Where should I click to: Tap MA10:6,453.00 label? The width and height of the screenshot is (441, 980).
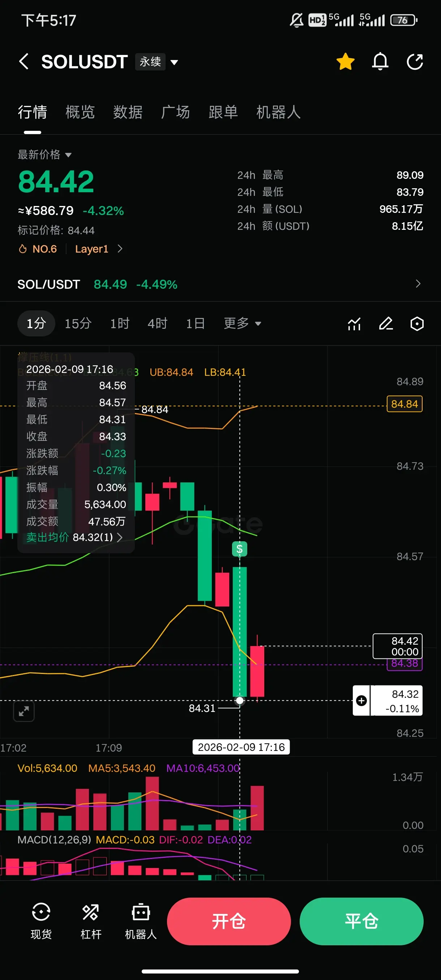tap(203, 768)
